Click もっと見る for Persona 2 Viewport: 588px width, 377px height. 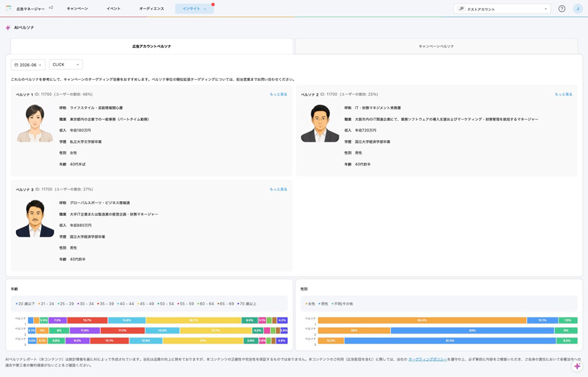pyautogui.click(x=563, y=94)
